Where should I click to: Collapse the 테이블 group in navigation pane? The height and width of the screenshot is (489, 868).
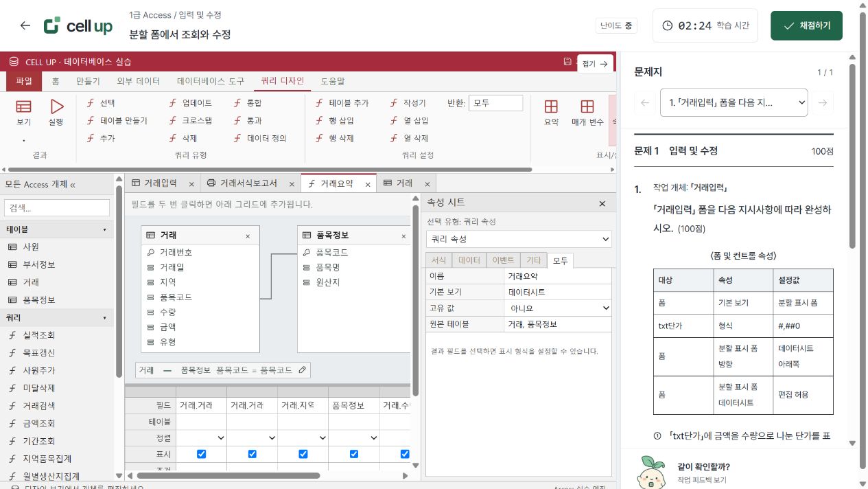(x=105, y=229)
